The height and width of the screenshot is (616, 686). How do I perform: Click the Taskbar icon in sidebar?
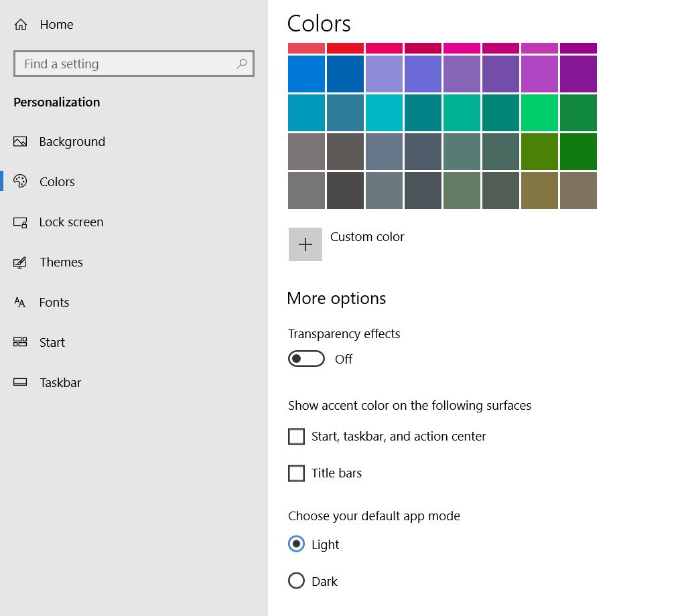(x=20, y=383)
